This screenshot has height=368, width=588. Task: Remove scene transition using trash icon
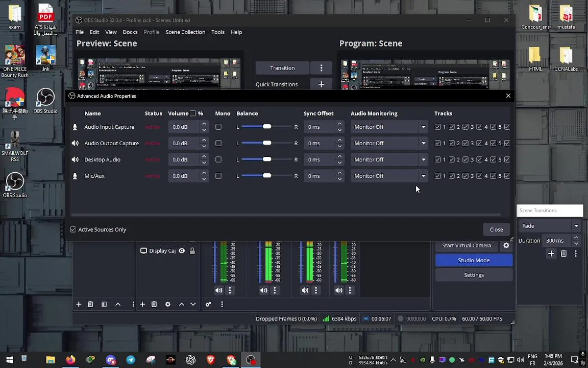563,254
